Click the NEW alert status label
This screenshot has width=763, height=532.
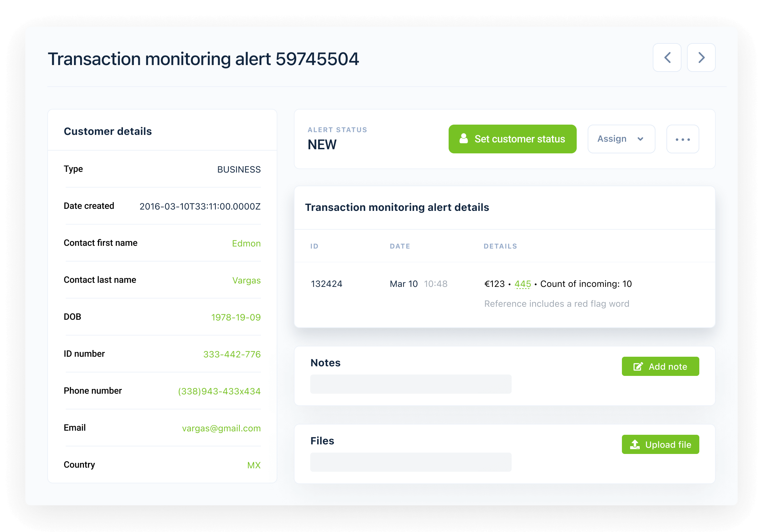(322, 144)
